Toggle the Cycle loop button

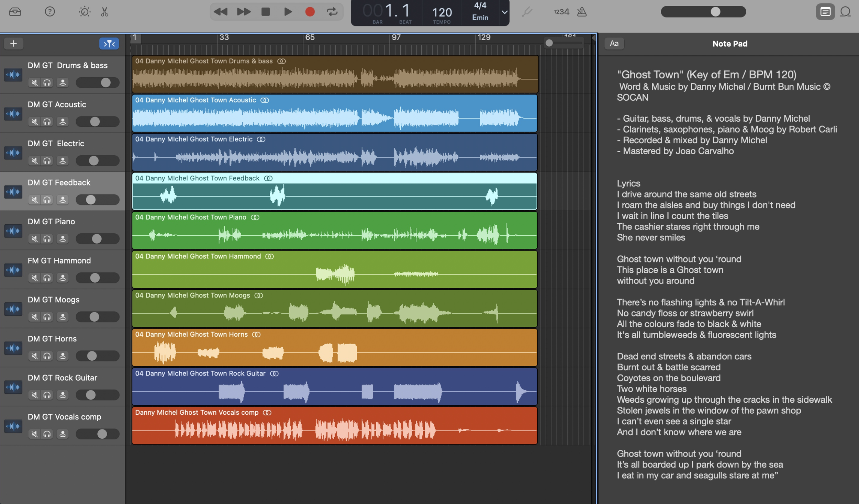pyautogui.click(x=332, y=12)
